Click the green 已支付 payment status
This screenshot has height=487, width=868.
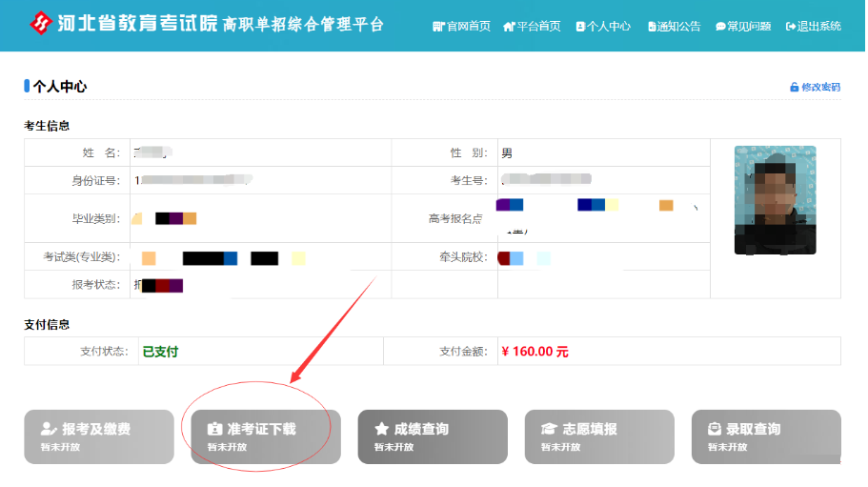pyautogui.click(x=160, y=352)
